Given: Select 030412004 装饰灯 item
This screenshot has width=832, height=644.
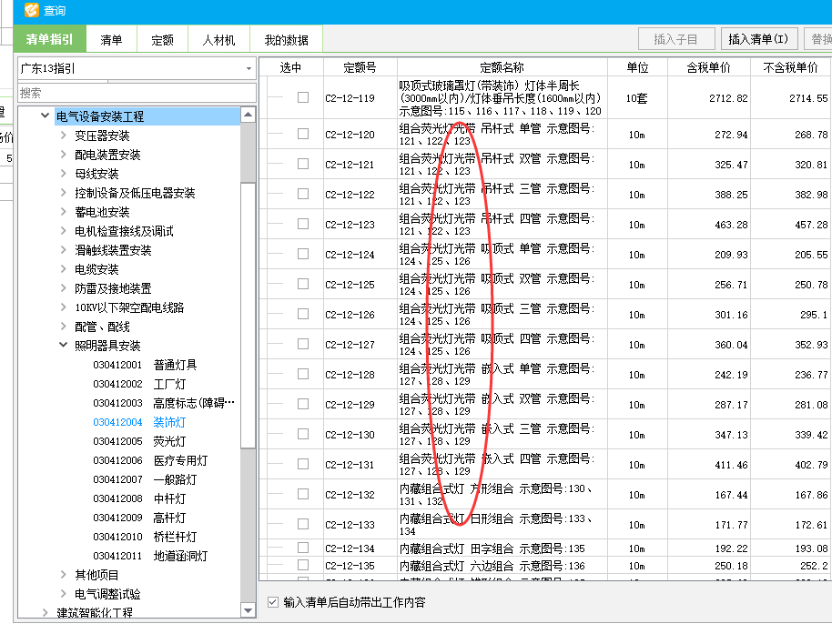Looking at the screenshot, I should [139, 422].
